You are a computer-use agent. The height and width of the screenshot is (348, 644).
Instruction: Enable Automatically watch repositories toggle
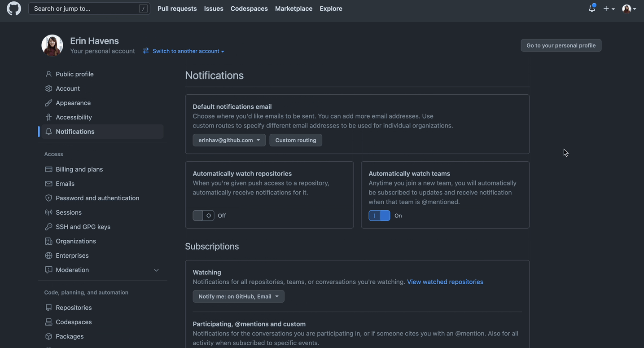tap(203, 216)
